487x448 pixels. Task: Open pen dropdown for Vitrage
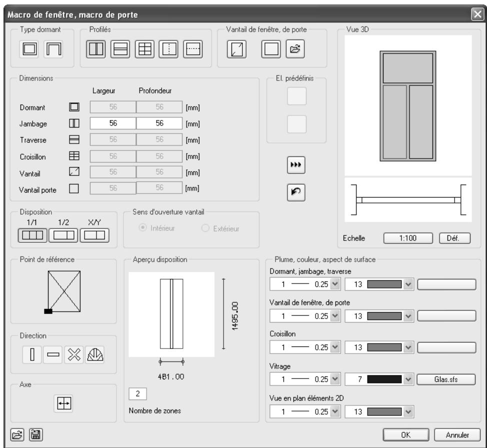[x=335, y=379]
